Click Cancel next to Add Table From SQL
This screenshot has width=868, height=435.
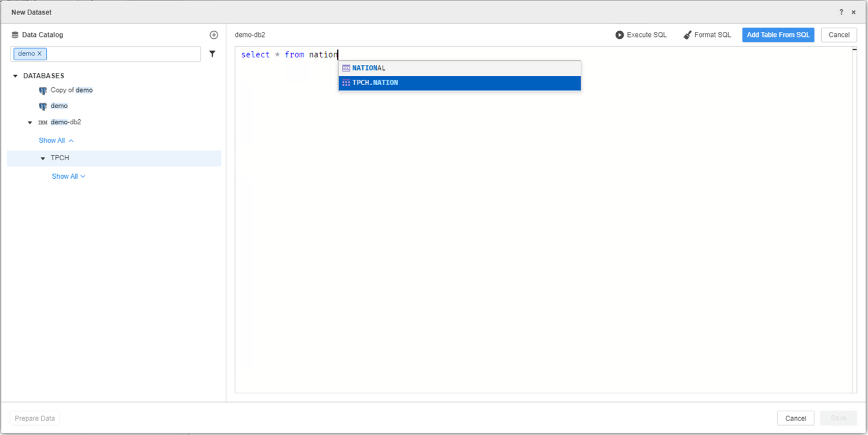point(838,35)
